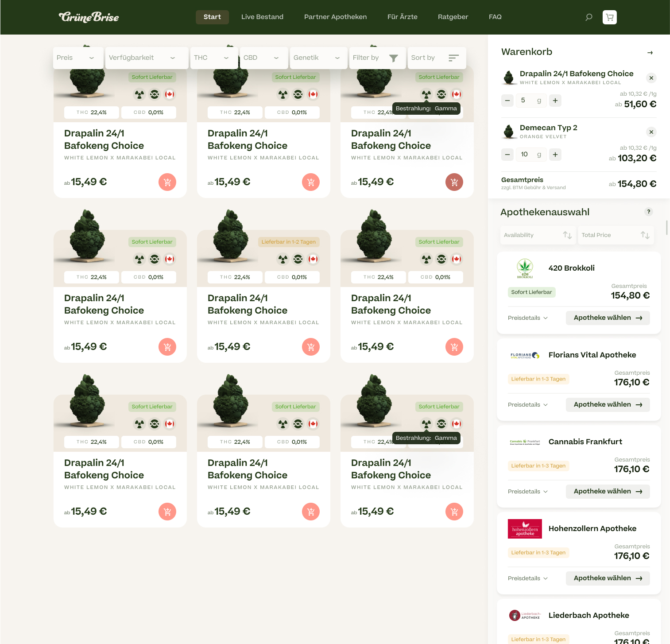Click the Filter by funnel icon
The height and width of the screenshot is (644, 670).
[393, 58]
